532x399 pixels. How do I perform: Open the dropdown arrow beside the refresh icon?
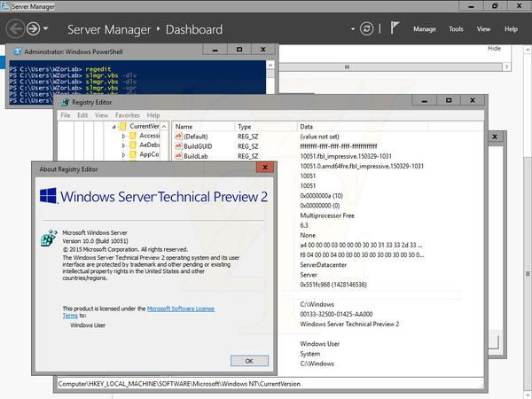pyautogui.click(x=353, y=29)
